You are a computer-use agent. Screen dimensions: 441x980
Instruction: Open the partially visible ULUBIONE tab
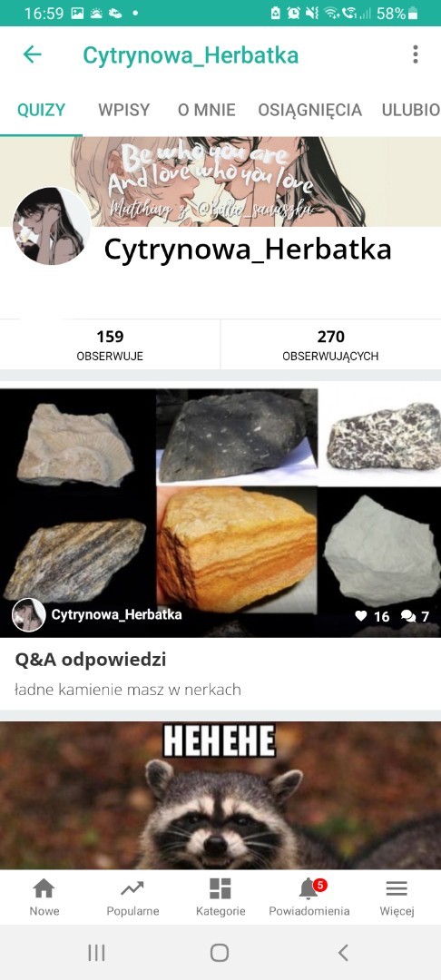click(411, 110)
